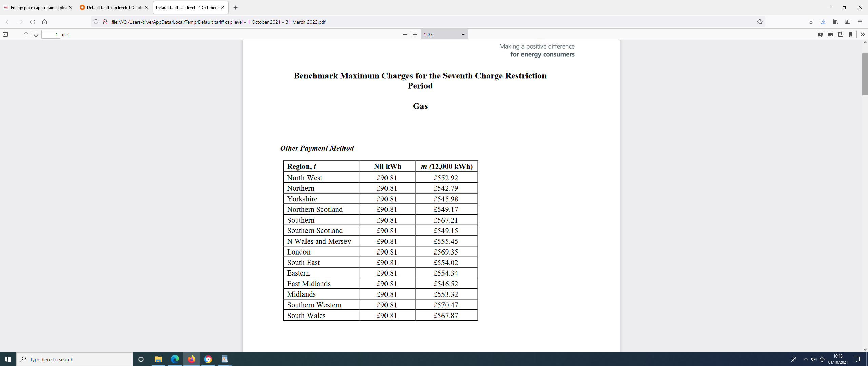The width and height of the screenshot is (868, 366).
Task: Open clock showing 10:13 01/10/2021
Action: [x=838, y=359]
